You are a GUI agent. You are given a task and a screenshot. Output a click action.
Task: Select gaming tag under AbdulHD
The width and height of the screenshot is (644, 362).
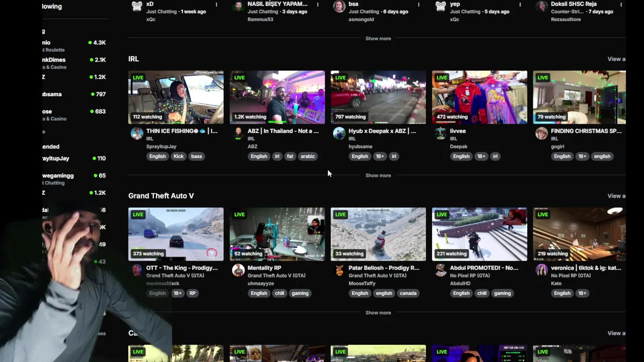(502, 293)
